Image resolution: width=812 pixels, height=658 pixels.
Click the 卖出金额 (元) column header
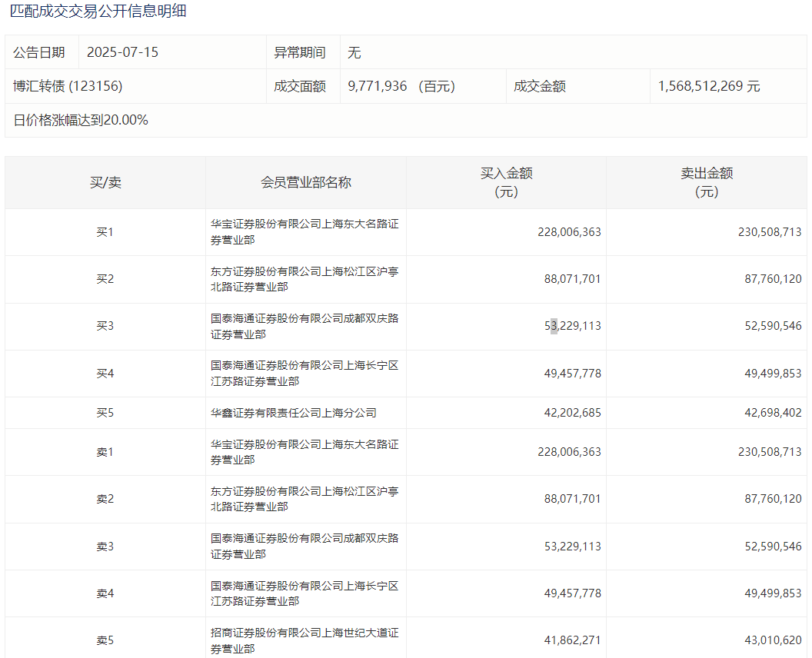tap(706, 183)
